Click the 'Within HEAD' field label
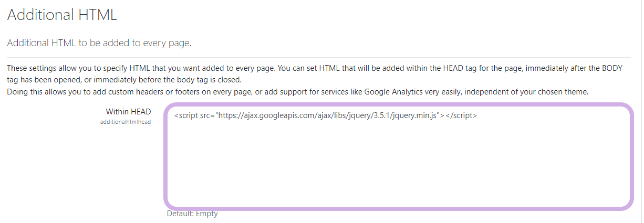This screenshot has width=644, height=223. [x=128, y=111]
